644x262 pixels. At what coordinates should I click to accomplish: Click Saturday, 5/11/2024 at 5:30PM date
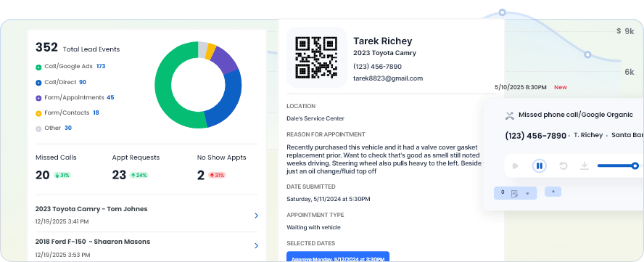click(x=328, y=199)
